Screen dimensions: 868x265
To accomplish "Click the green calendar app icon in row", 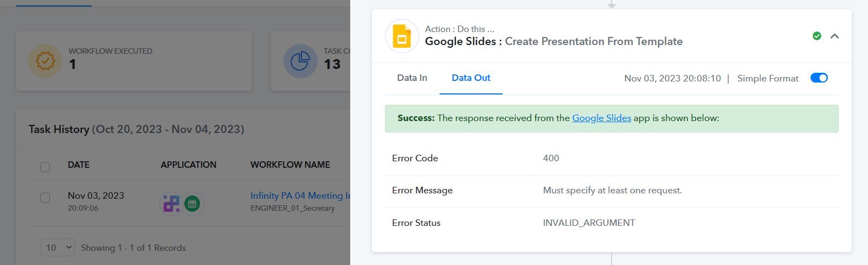I will pos(192,204).
